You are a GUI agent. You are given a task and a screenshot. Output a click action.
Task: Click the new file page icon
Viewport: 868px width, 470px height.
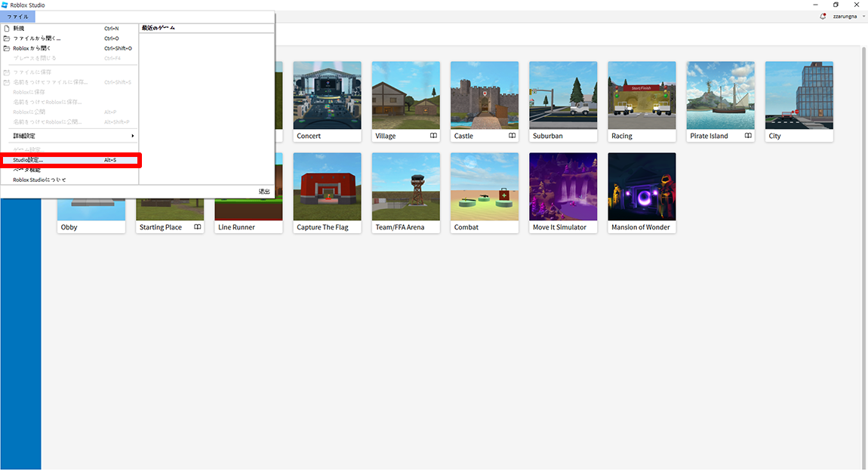tap(7, 28)
